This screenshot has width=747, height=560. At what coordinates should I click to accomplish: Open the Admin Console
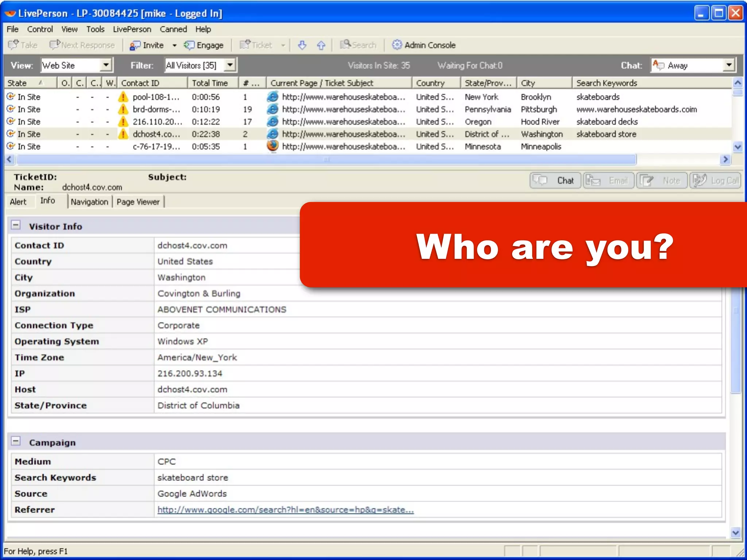pyautogui.click(x=423, y=45)
